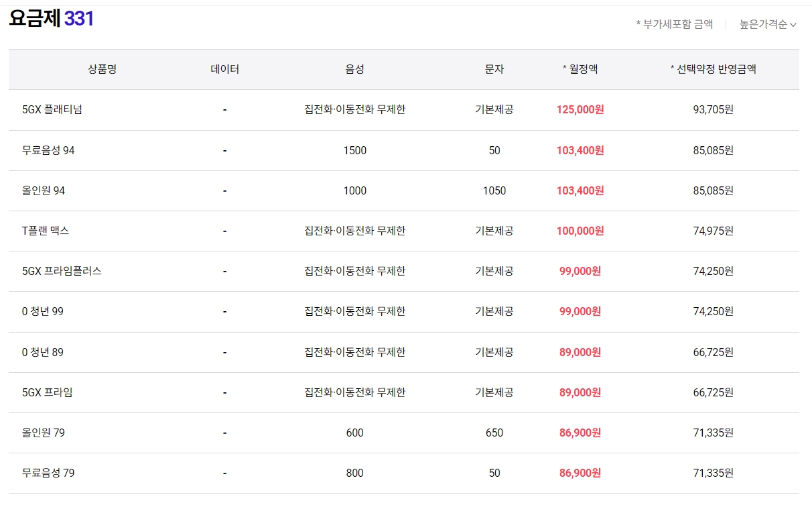Click the 부가세포함 금액 note

pos(675,24)
